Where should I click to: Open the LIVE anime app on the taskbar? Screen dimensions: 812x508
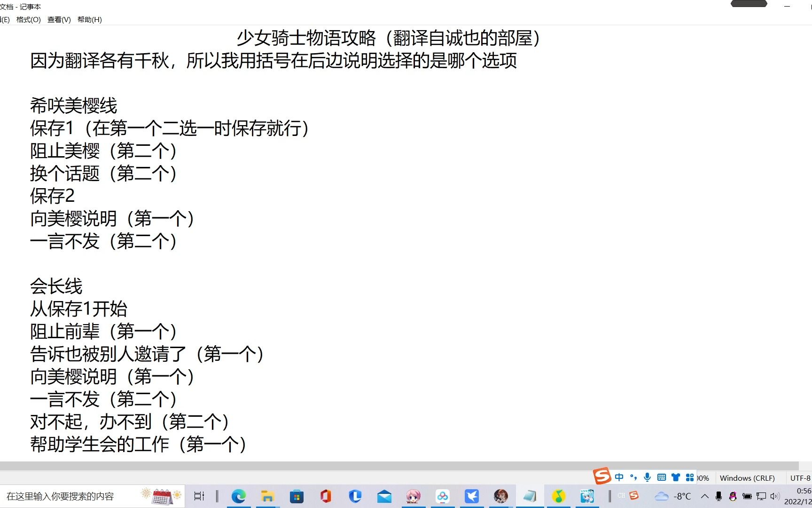(587, 496)
